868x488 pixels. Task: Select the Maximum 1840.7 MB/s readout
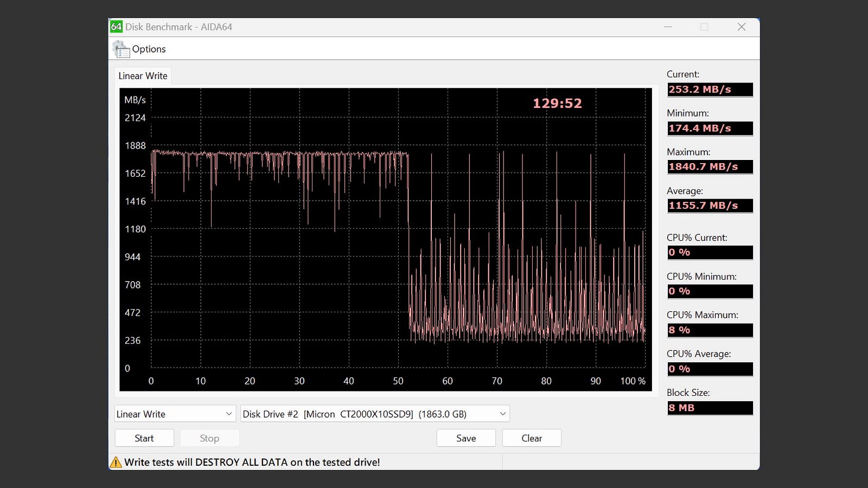[710, 167]
